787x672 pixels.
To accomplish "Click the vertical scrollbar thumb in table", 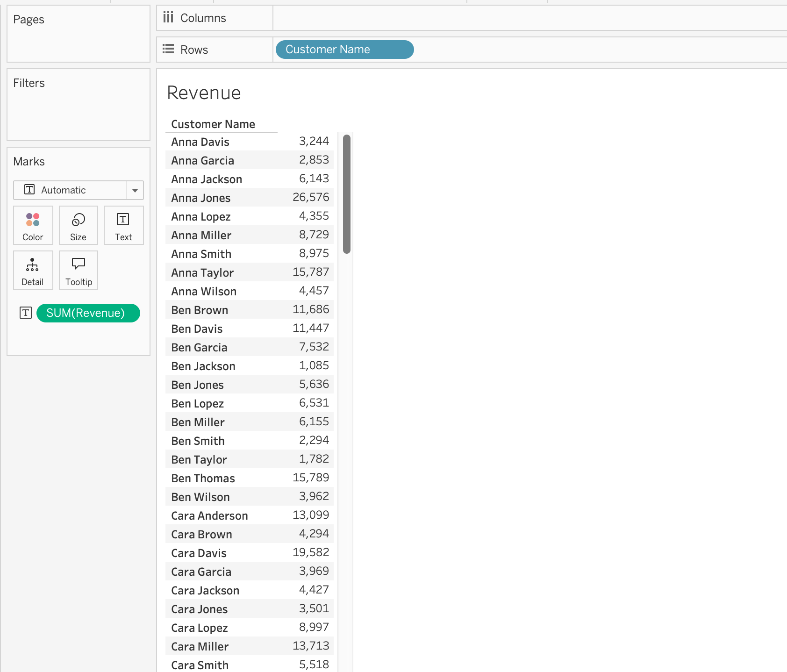I will click(x=346, y=194).
